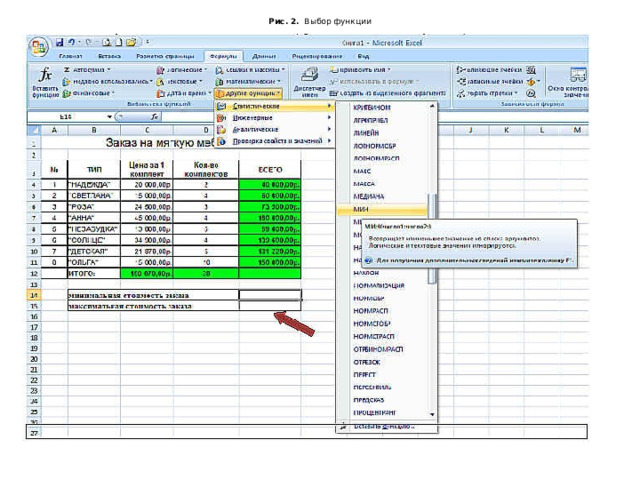Open the error checking dropdown arrow
640x480 pixels.
[538, 82]
